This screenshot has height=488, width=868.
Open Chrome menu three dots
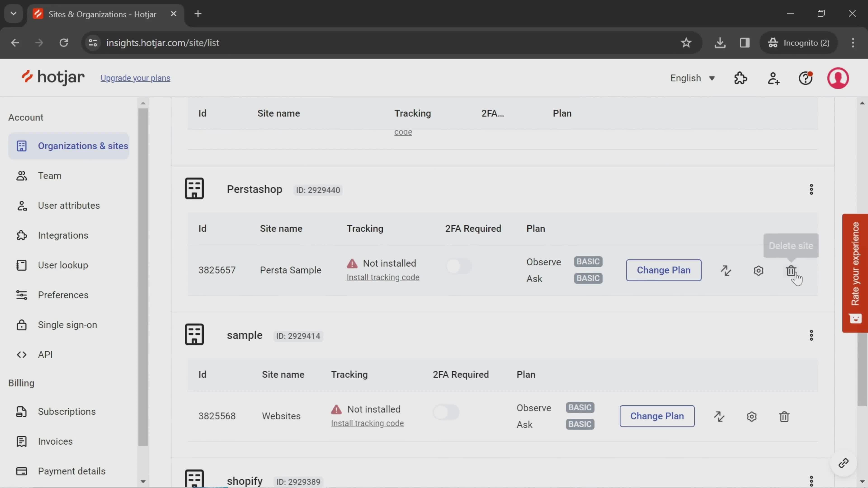[853, 43]
